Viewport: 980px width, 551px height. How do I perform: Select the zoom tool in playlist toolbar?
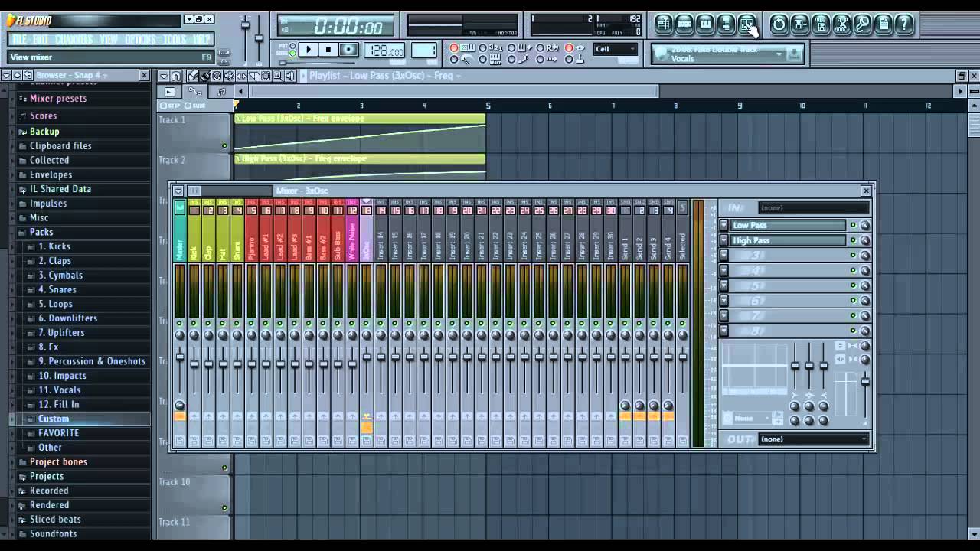(279, 76)
